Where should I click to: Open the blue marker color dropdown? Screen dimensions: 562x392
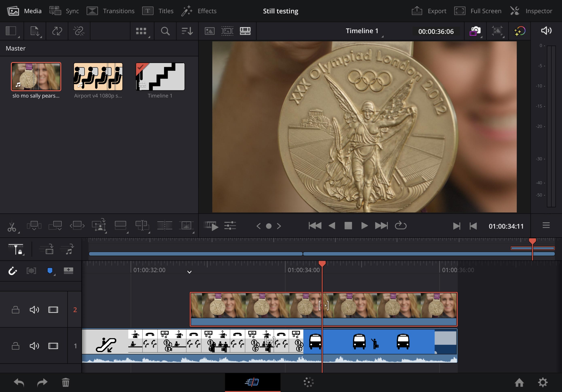51,271
